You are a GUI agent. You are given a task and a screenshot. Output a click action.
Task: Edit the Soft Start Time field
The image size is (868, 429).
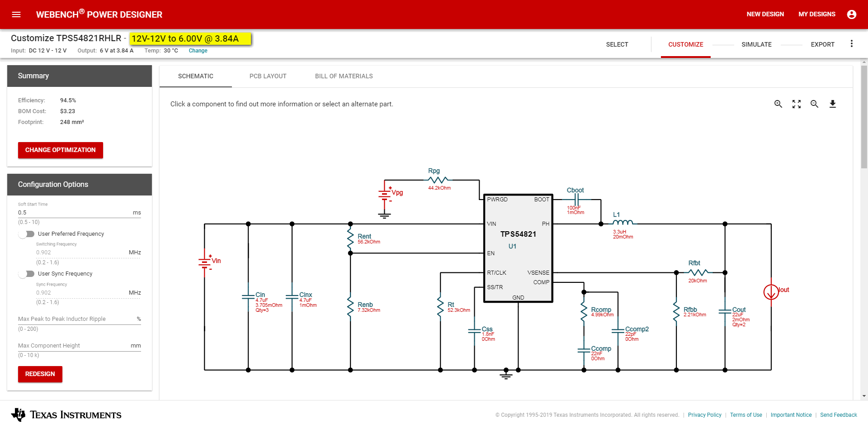pos(80,213)
